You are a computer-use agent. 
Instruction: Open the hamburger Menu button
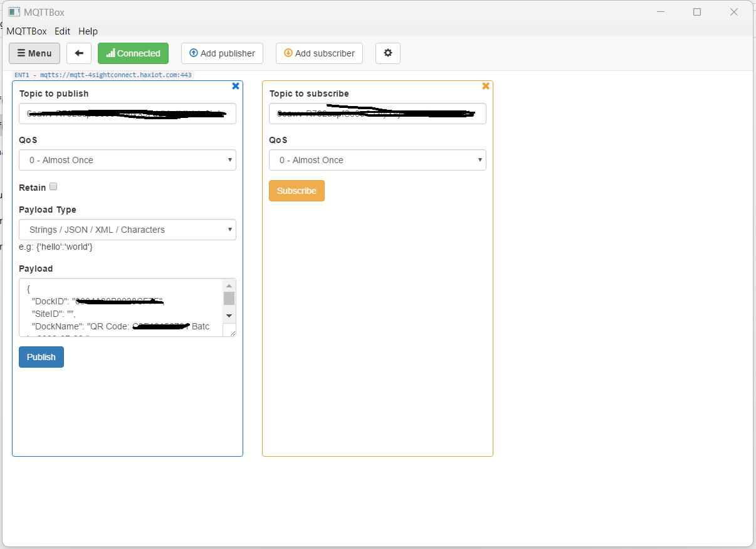[34, 53]
